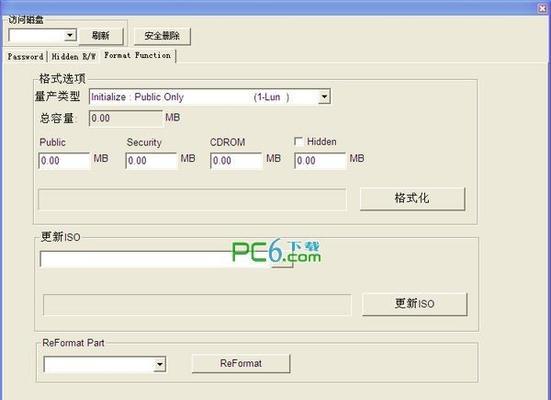Click the 安全删除 safe remove button
Image resolution: width=551 pixels, height=400 pixels.
coord(162,36)
